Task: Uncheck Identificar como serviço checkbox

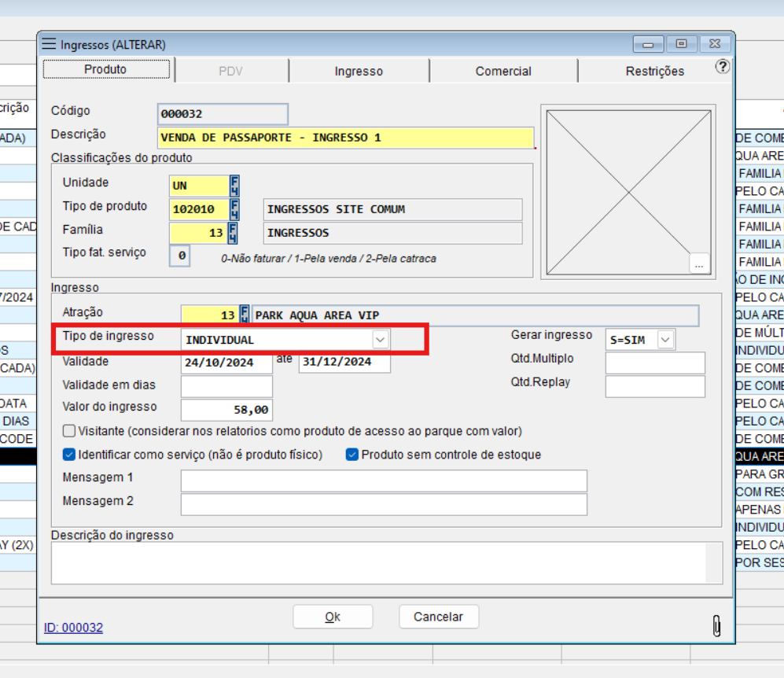Action: point(69,455)
